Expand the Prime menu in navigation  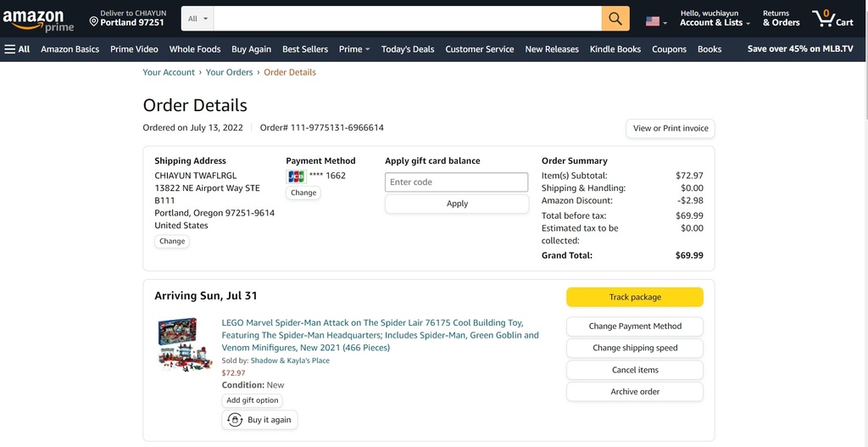point(354,49)
